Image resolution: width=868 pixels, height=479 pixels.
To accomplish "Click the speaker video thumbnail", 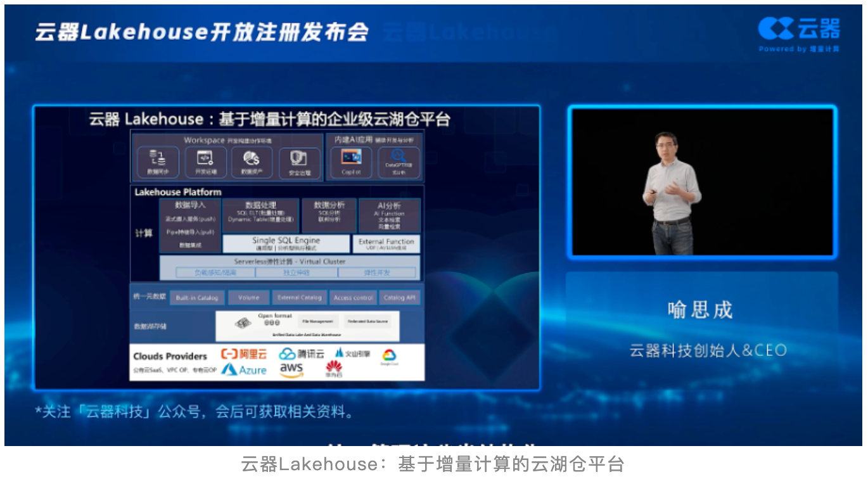I will [702, 182].
